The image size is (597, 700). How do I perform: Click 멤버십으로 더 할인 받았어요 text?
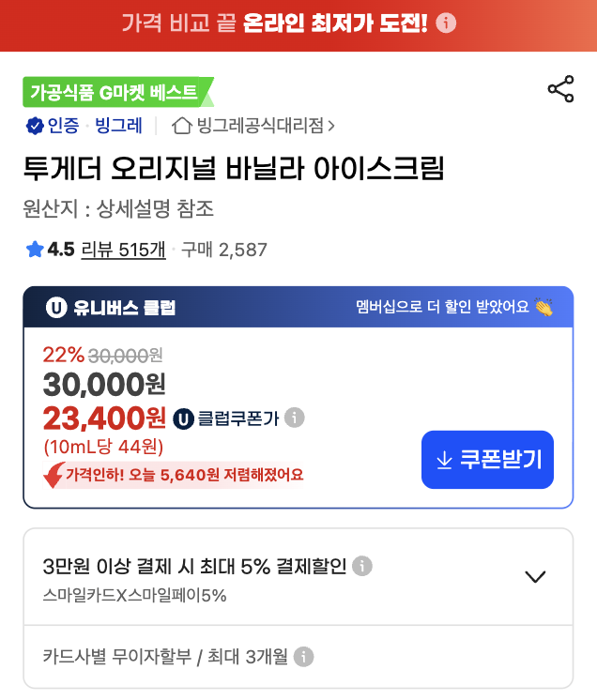442,307
